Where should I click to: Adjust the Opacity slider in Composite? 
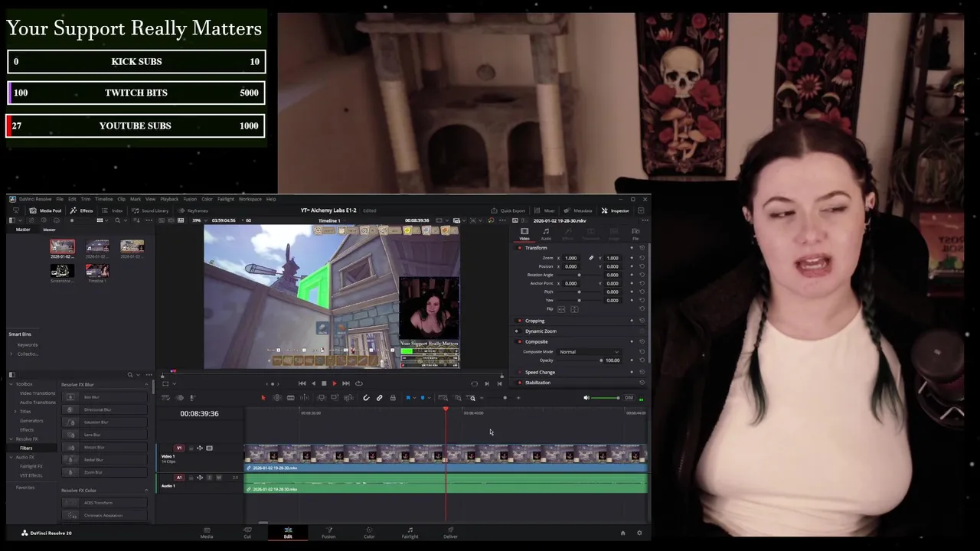tap(580, 360)
